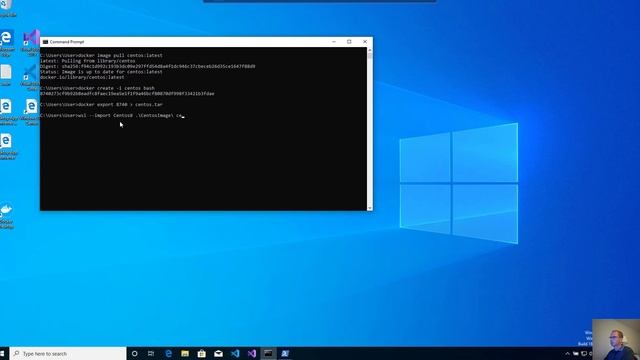Open the Visual Studio purple desktop shortcut
The image size is (640, 360).
[31, 42]
